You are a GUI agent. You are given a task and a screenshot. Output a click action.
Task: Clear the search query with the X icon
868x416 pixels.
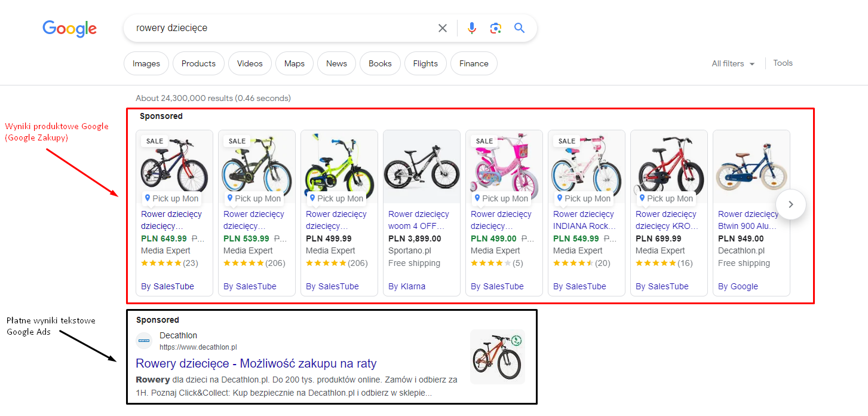click(443, 28)
